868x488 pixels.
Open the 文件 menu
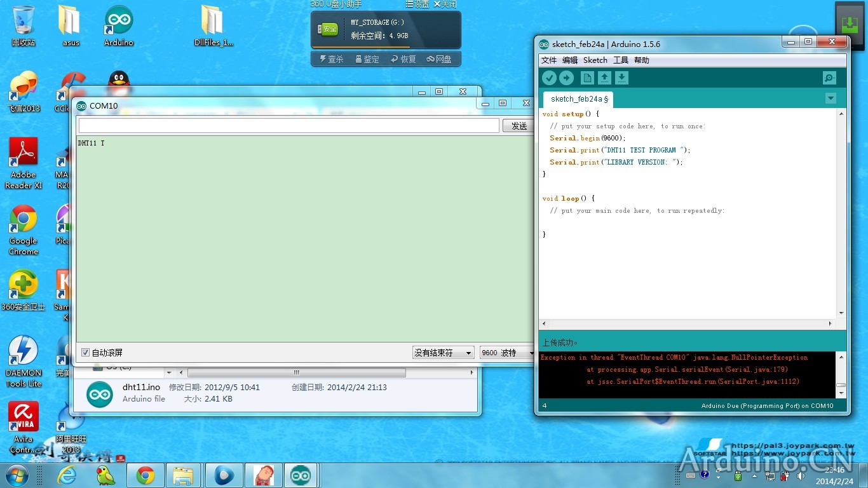pos(549,60)
